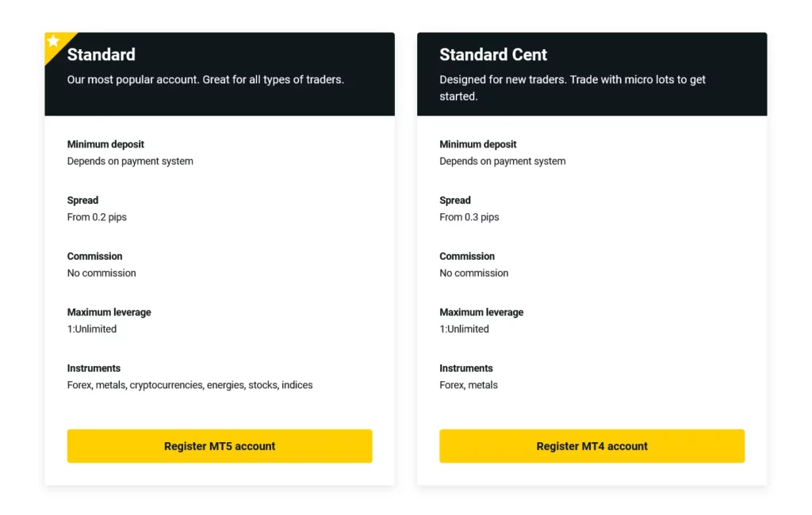
Task: Click the Register MT4 account button
Action: tap(592, 446)
